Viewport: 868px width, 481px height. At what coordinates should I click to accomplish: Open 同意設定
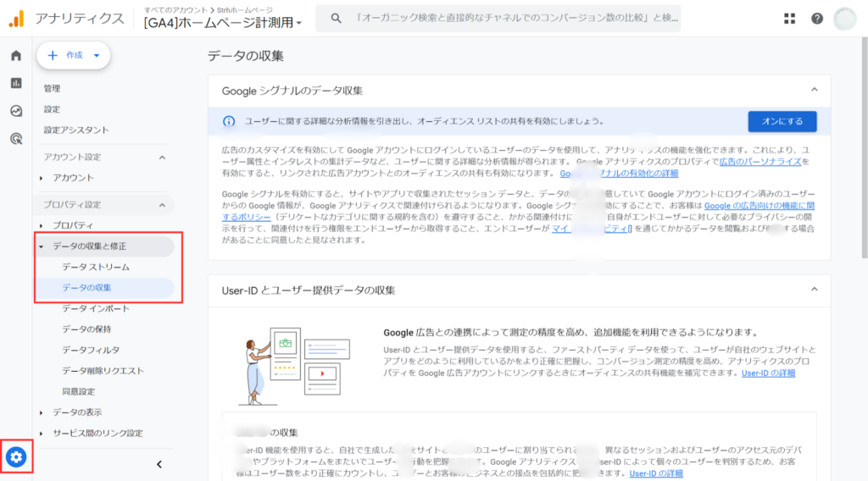(79, 391)
